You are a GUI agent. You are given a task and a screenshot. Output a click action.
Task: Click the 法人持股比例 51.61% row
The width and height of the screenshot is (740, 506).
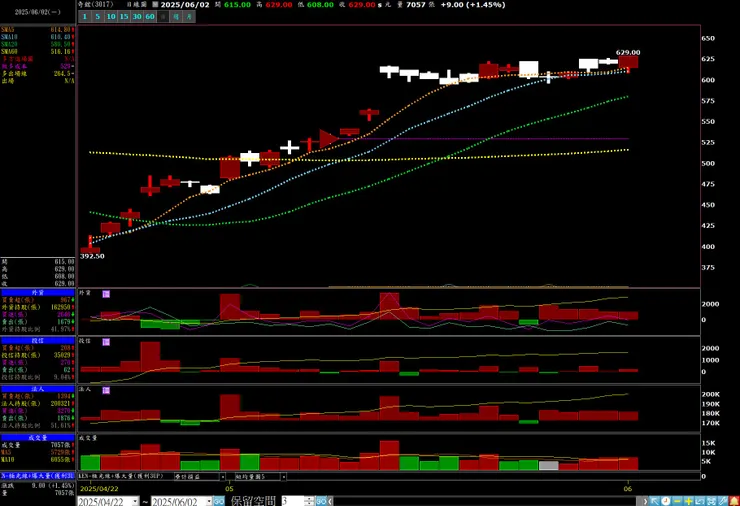coord(38,425)
